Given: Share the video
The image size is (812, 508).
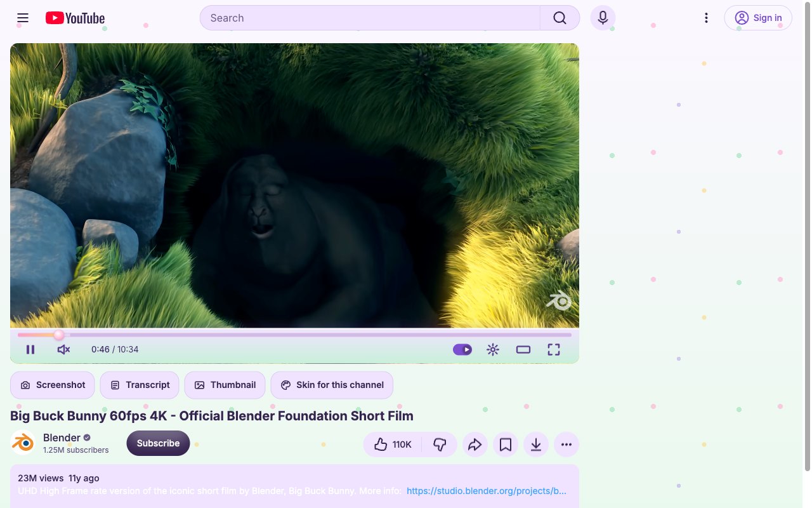Looking at the screenshot, I should [475, 444].
